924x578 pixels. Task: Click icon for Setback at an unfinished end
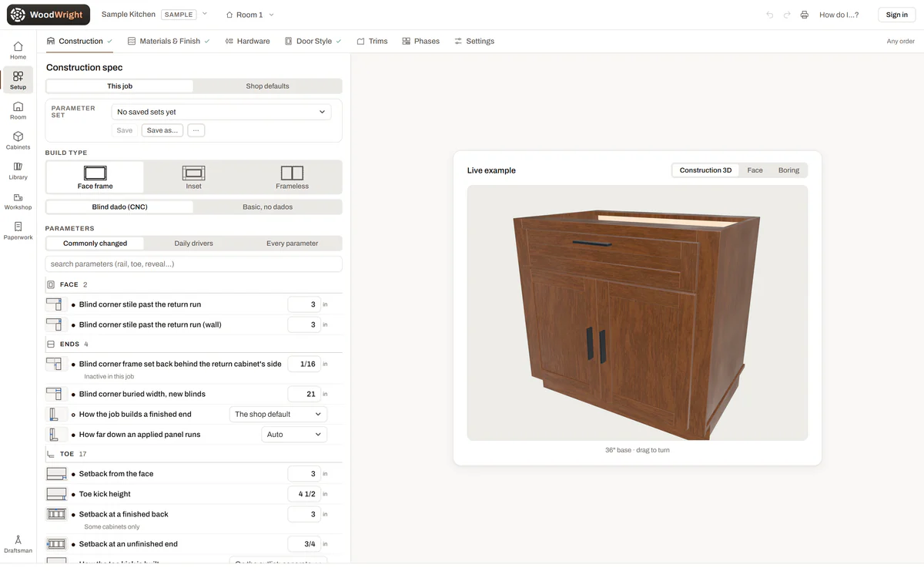(56, 544)
